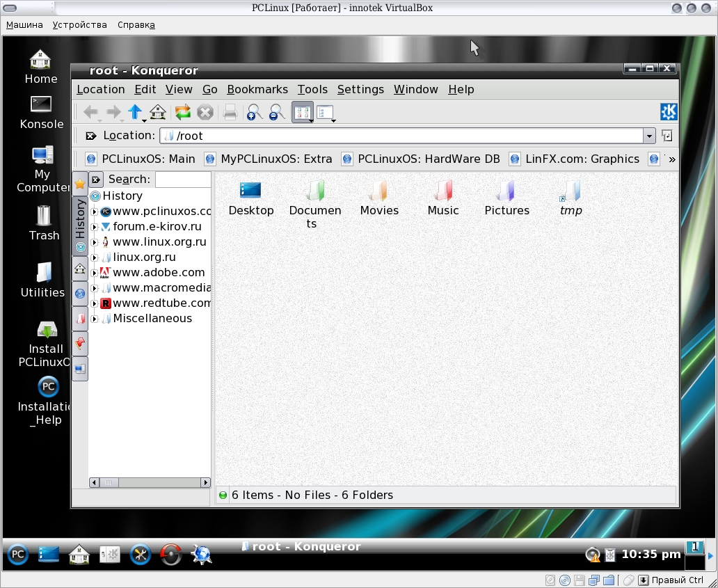This screenshot has height=588, width=718.
Task: Open the Location bar history dropdown arrow
Action: [649, 136]
